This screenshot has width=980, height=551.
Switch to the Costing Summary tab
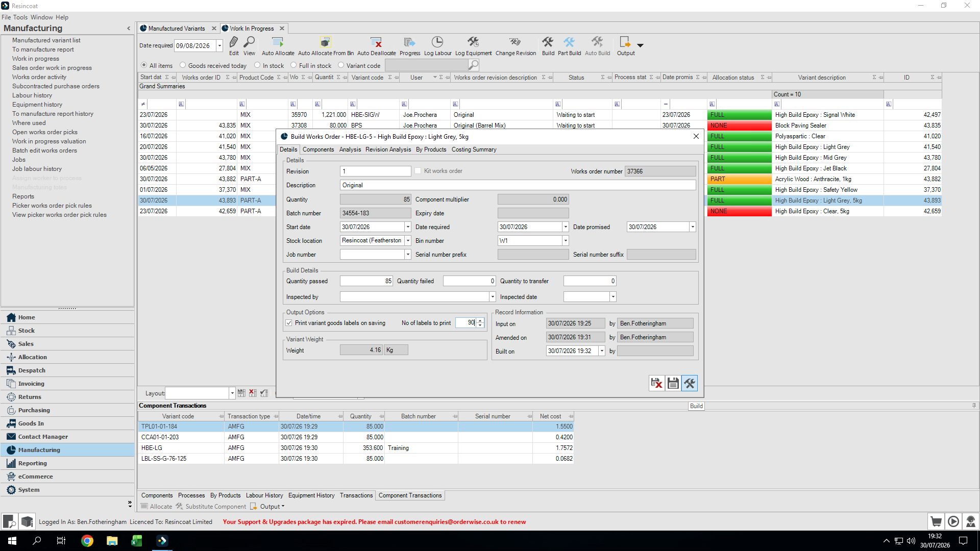[474, 149]
